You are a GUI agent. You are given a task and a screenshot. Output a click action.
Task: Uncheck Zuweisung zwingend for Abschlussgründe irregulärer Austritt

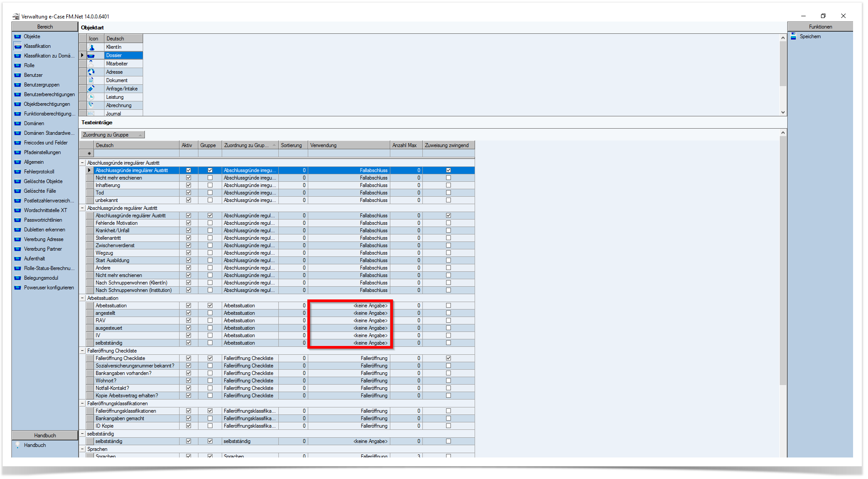click(448, 170)
